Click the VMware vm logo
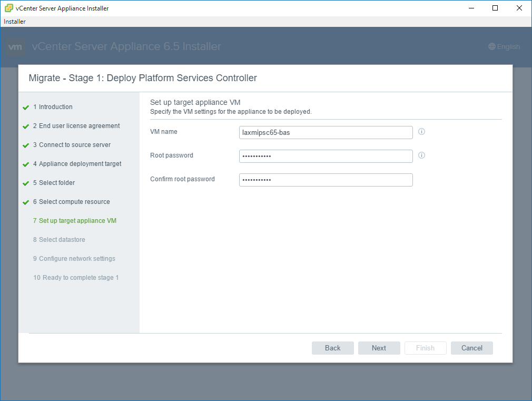This screenshot has width=532, height=401. pyautogui.click(x=16, y=47)
